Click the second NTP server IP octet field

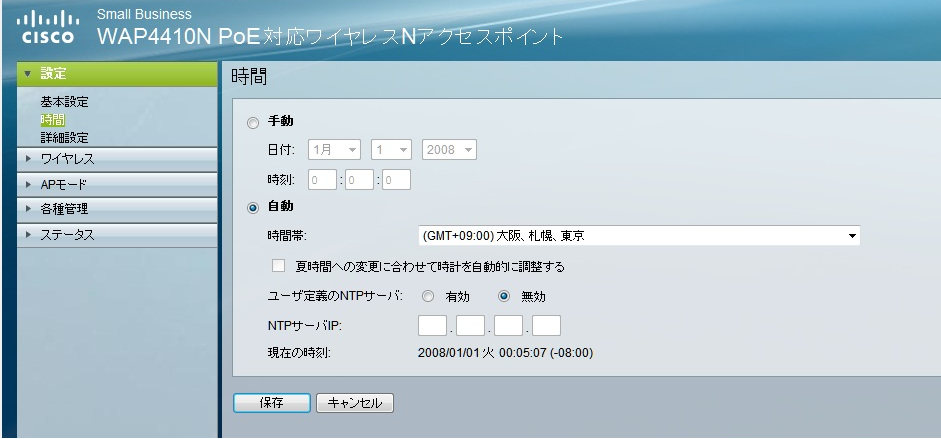click(470, 326)
